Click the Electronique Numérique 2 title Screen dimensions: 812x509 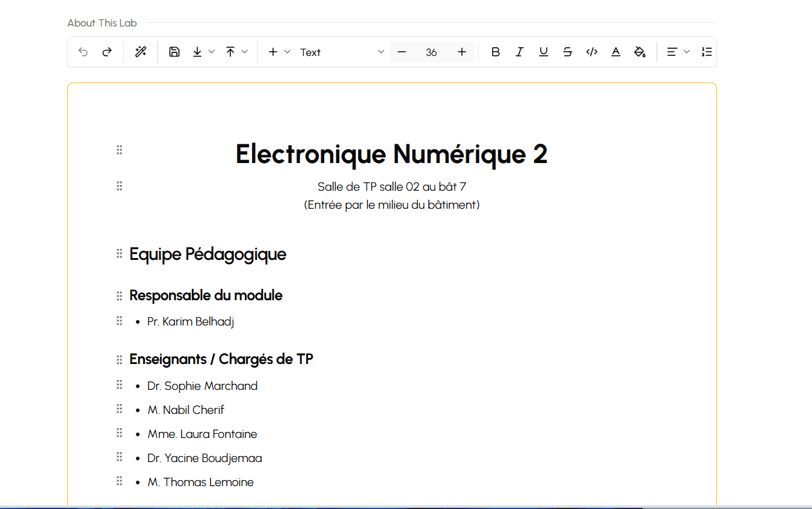(392, 154)
